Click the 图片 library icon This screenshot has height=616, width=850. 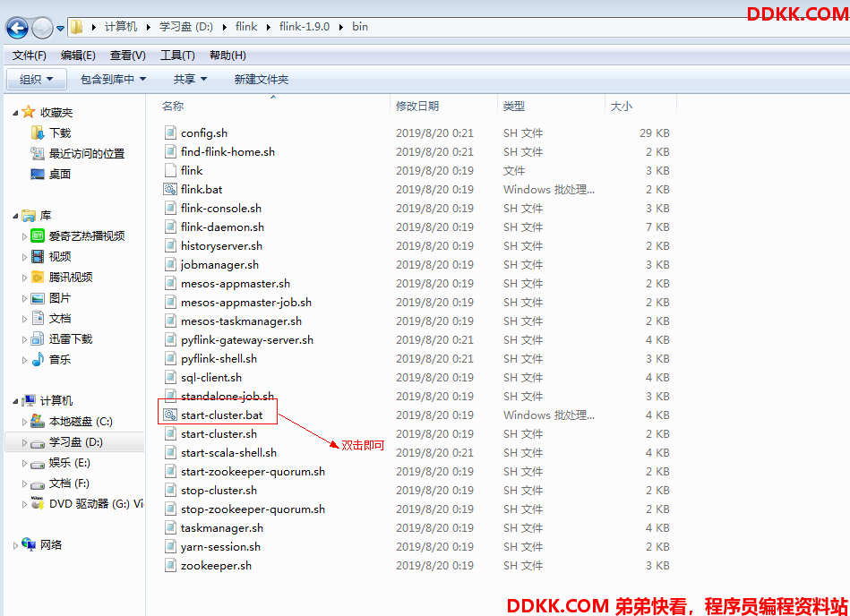[38, 298]
